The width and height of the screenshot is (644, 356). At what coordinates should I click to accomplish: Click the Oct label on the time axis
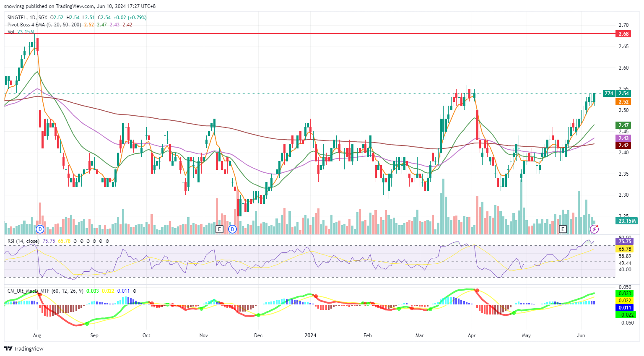coord(146,335)
